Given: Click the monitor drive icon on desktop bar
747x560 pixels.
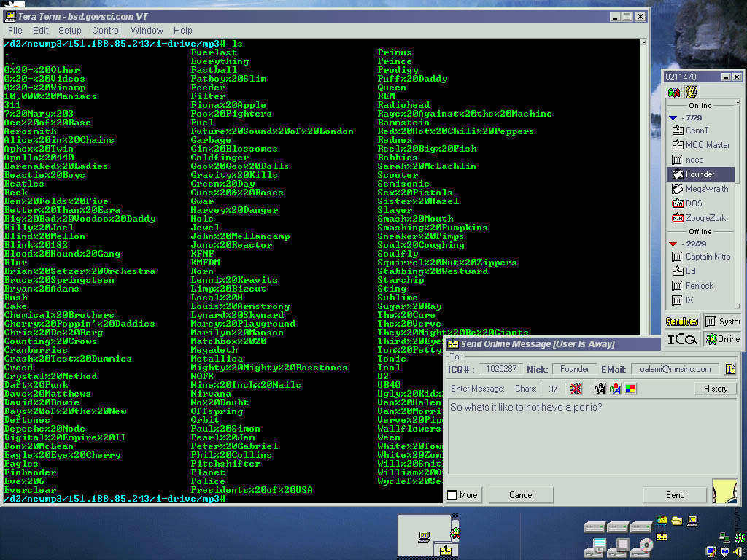Looking at the screenshot, I should point(619,547).
